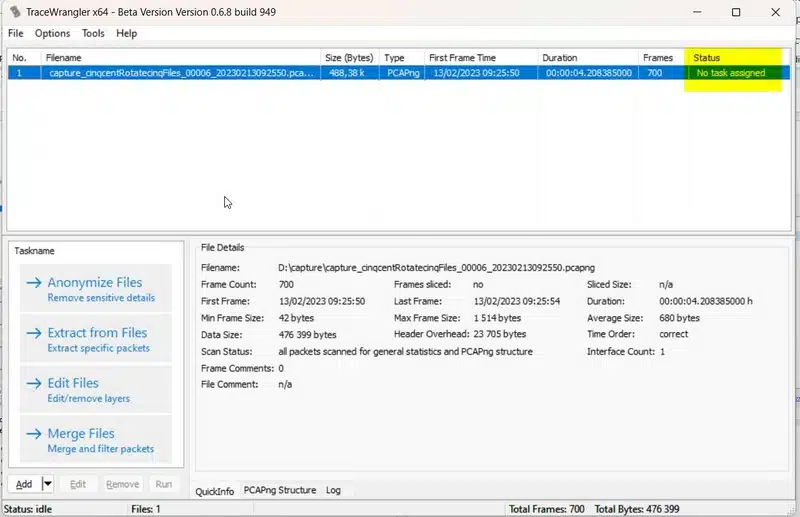800x517 pixels.
Task: Click the Anonymize Files arrow icon
Action: (34, 282)
